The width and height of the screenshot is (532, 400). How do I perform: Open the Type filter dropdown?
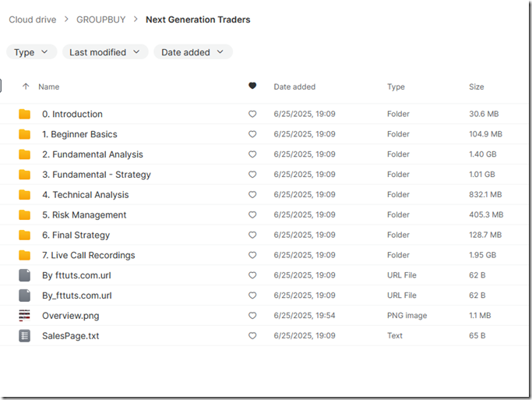tap(31, 52)
